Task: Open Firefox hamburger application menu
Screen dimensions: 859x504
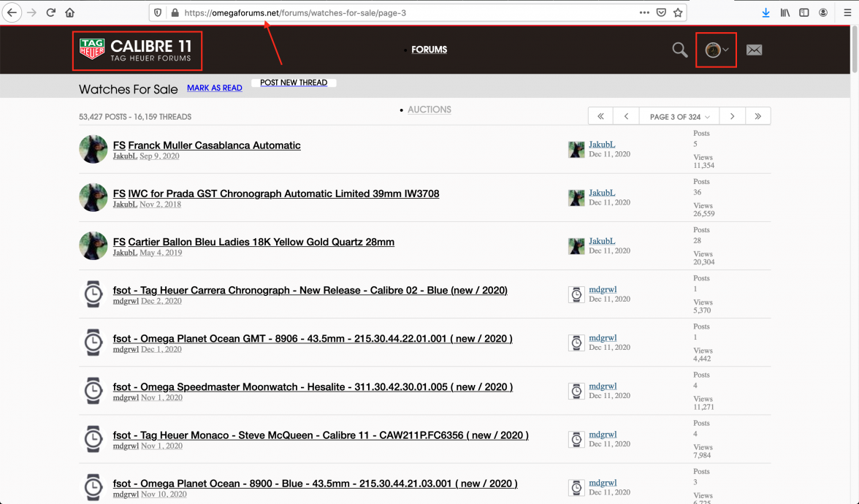Action: tap(847, 12)
